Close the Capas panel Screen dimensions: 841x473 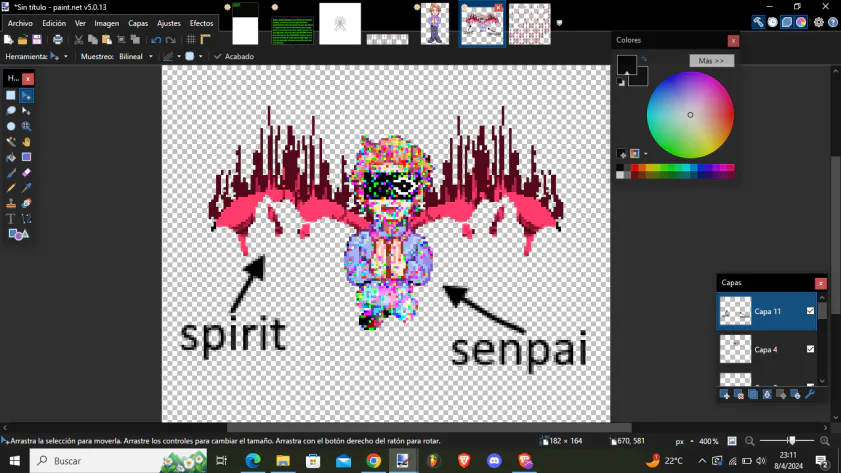[821, 283]
